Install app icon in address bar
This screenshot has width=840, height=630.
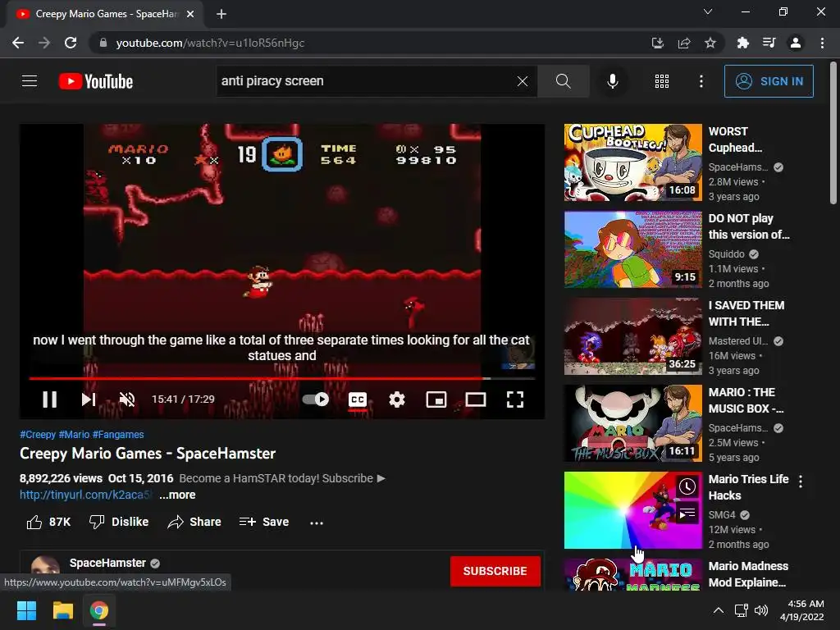pyautogui.click(x=657, y=43)
